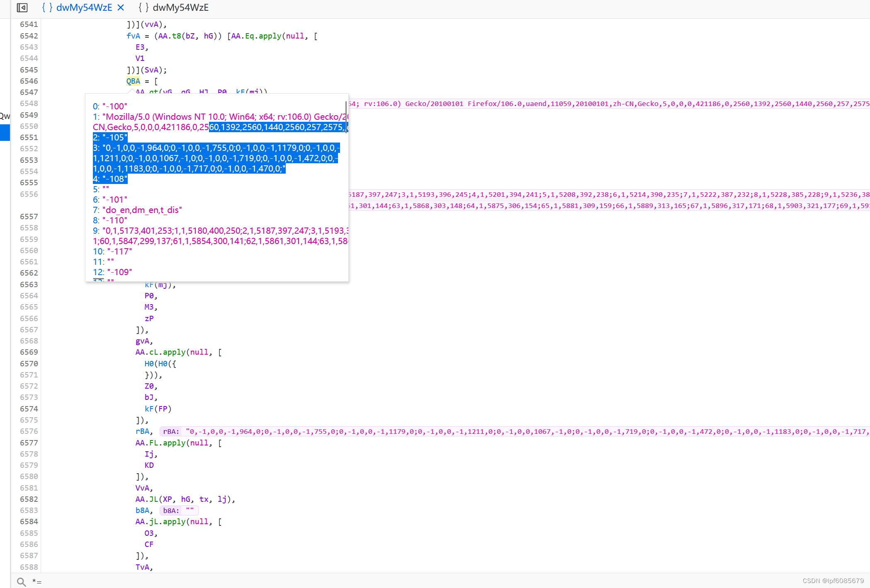Image resolution: width=870 pixels, height=588 pixels.
Task: Select tooltip entry 7 do_en,dm_en,t_dis
Action: pos(137,210)
